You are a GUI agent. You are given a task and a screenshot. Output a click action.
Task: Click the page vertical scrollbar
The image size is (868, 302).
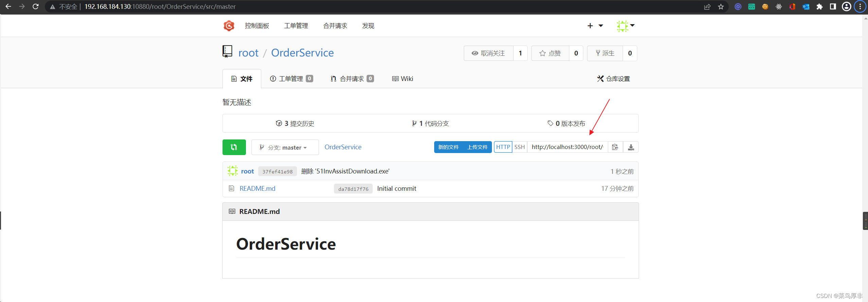tap(865, 158)
